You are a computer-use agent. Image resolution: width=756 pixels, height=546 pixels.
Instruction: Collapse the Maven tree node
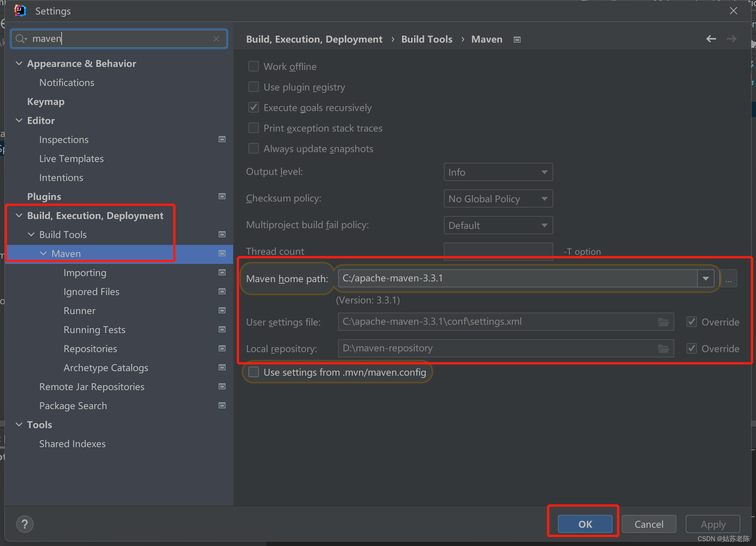[x=43, y=254]
